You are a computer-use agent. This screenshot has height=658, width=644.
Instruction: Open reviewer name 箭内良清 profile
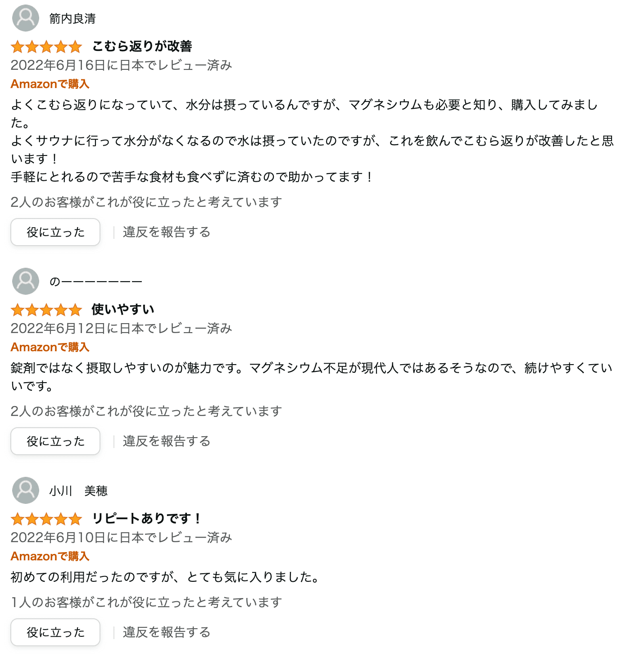[73, 18]
